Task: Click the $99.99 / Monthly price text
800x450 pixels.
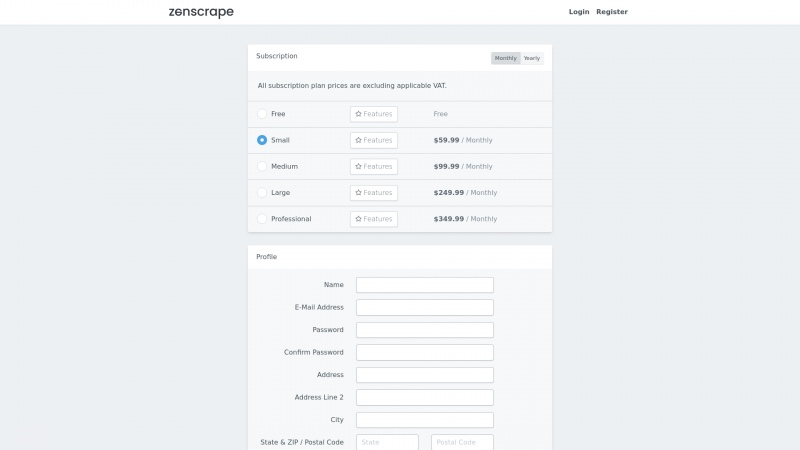Action: click(x=463, y=166)
